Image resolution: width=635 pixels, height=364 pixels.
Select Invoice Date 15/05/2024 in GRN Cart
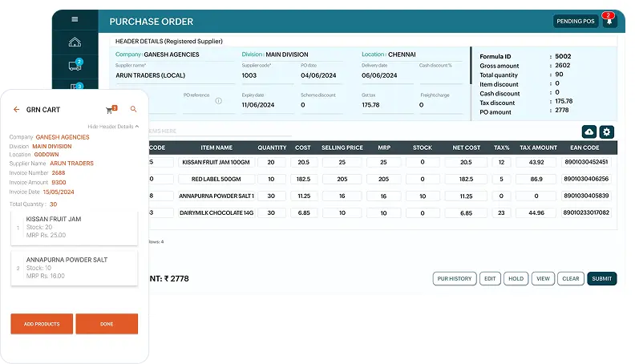coord(59,192)
